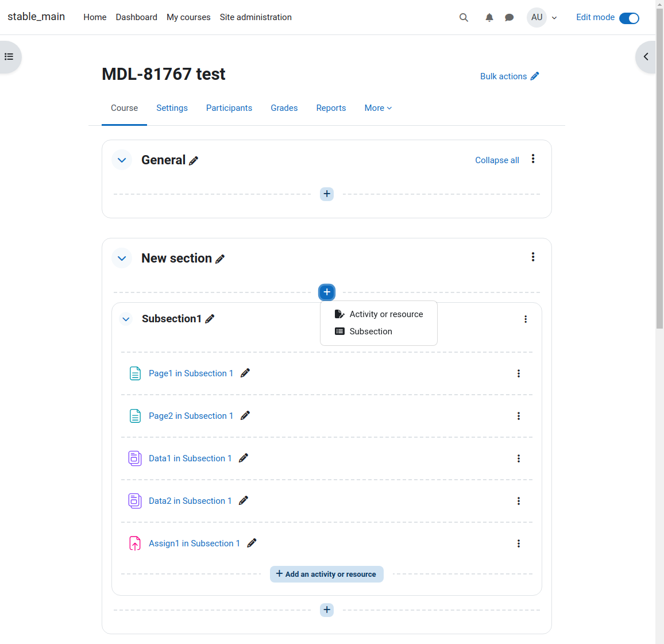
Task: Click the stable_main site name
Action: pyautogui.click(x=36, y=17)
